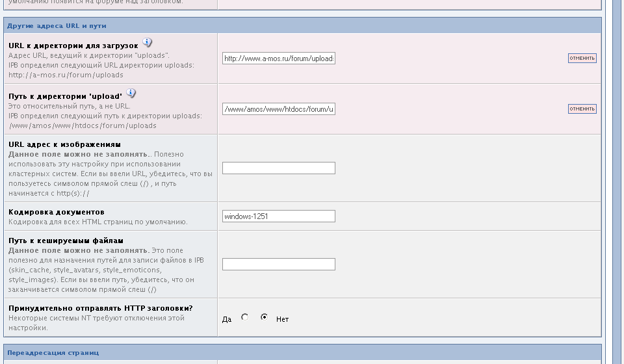Image resolution: width=624 pixels, height=364 pixels.
Task: Focus the empty images URL field
Action: (279, 168)
